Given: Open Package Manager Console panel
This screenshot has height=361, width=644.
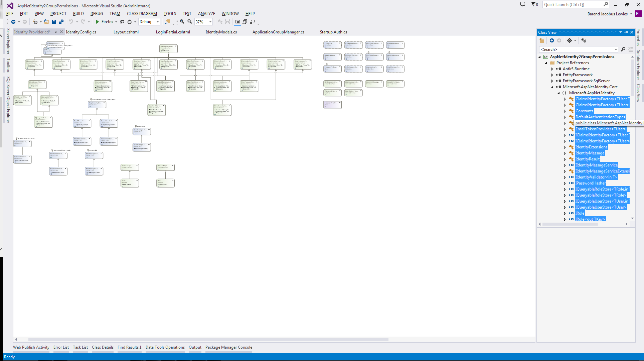Looking at the screenshot, I should (229, 347).
